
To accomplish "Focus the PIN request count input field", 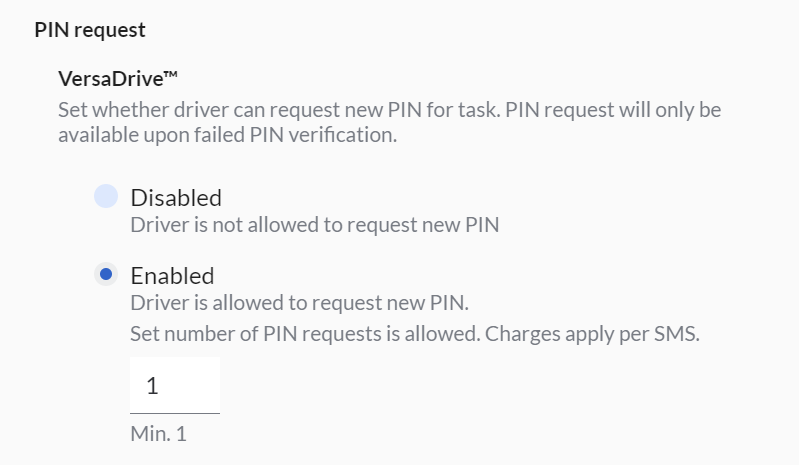I will click(x=175, y=385).
